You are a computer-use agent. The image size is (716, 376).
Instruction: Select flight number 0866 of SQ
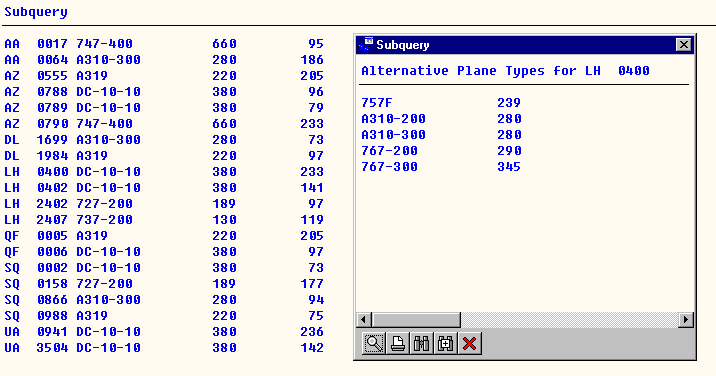point(53,300)
